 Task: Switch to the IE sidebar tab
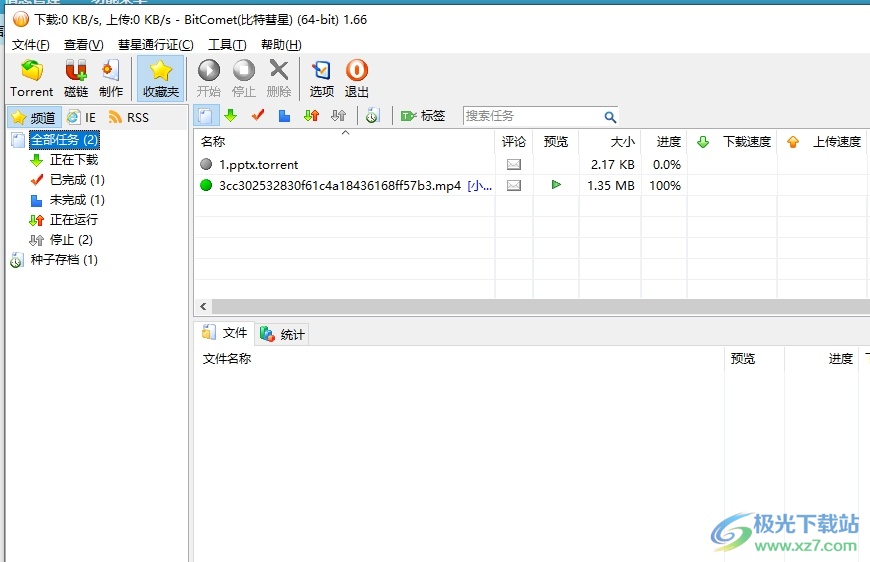(x=82, y=118)
